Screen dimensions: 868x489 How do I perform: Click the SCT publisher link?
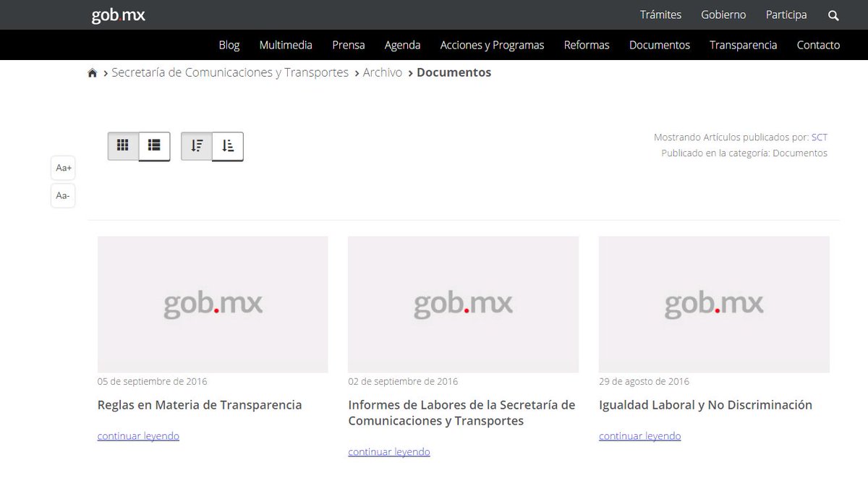coord(820,137)
